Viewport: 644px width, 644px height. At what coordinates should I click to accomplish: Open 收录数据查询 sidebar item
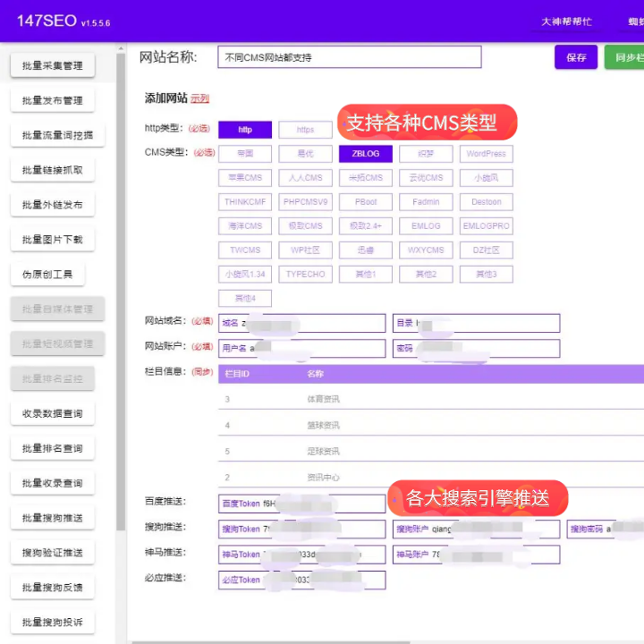(53, 413)
